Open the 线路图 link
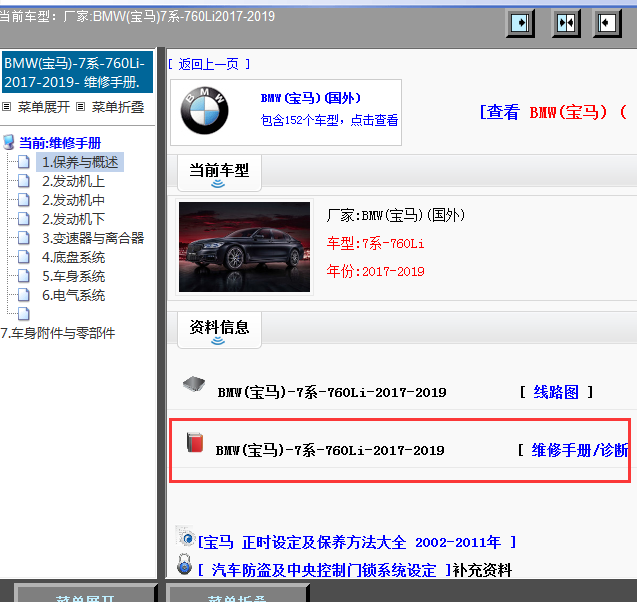 point(556,392)
